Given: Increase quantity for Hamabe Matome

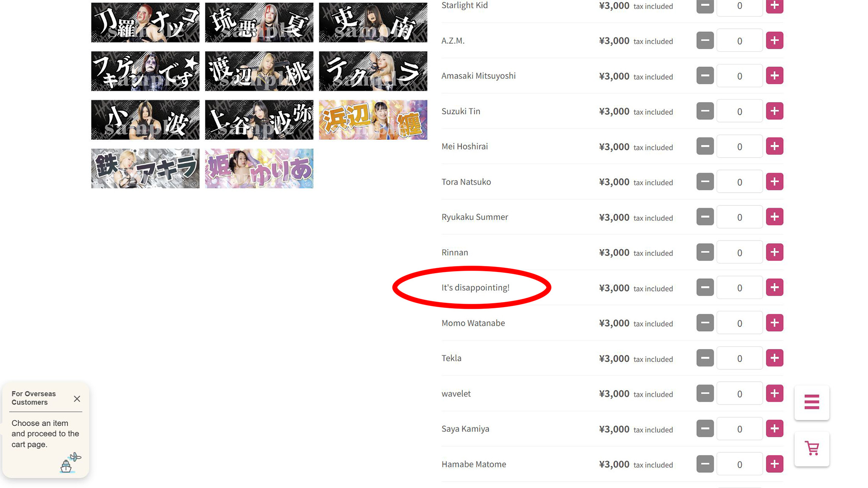Looking at the screenshot, I should pyautogui.click(x=774, y=464).
